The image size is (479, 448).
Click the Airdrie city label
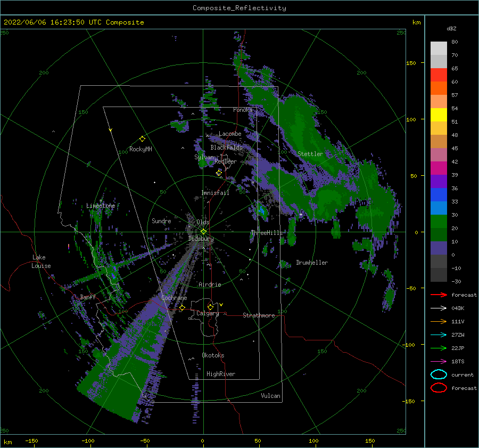[210, 284]
